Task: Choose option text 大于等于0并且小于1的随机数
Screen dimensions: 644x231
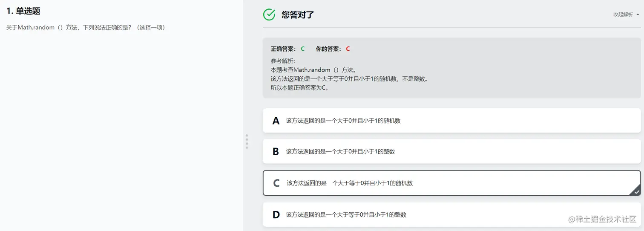Action: click(x=350, y=183)
